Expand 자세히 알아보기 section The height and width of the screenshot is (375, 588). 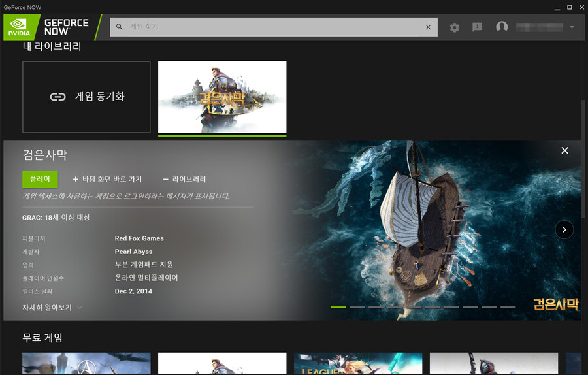pyautogui.click(x=52, y=308)
